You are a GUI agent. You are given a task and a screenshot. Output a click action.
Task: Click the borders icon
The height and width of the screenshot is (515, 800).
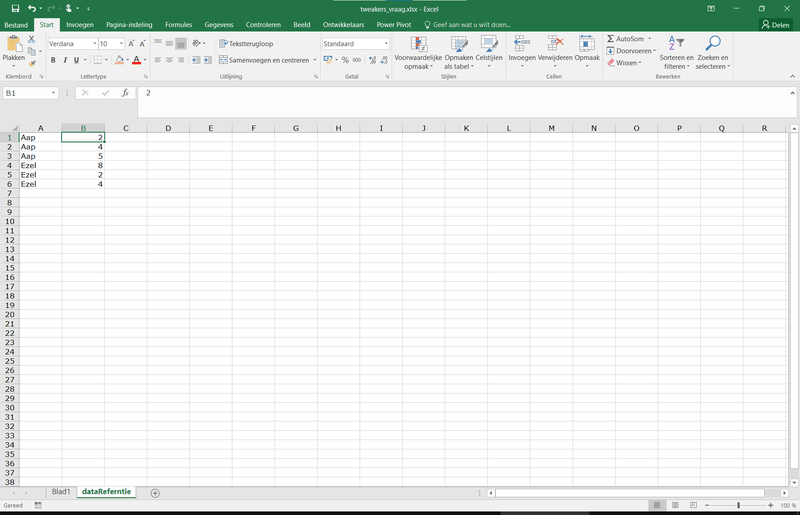coord(97,60)
